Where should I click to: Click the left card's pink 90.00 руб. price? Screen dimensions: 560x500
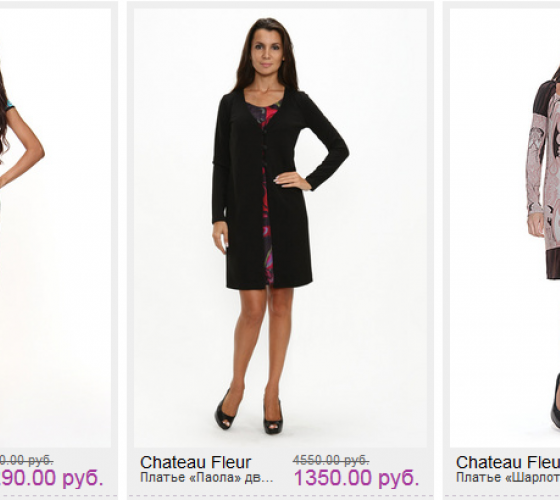[x=52, y=478]
